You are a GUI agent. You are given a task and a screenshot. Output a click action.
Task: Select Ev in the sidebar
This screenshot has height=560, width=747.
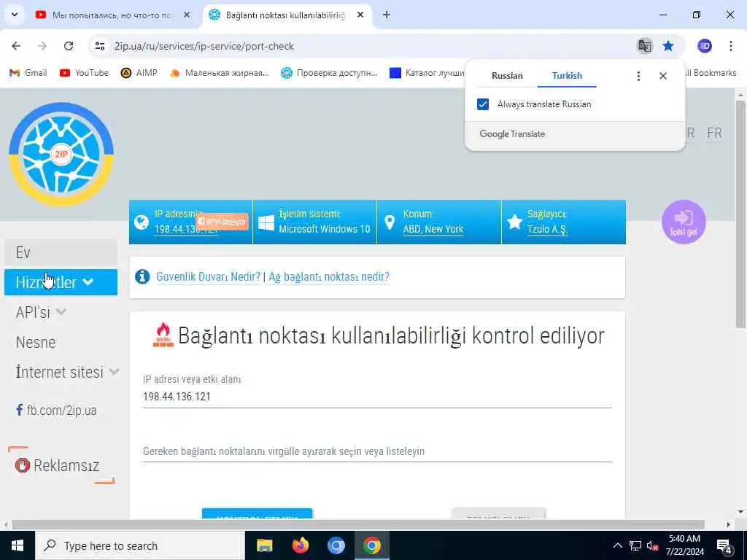tap(61, 252)
